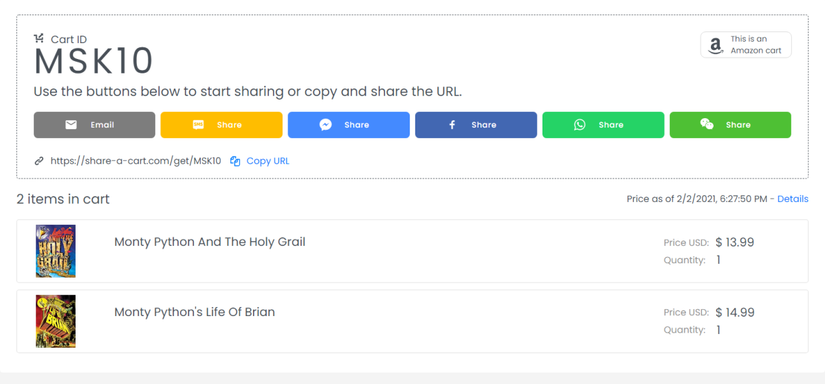Image resolution: width=825 pixels, height=384 pixels.
Task: Click the cart icon next to Cart ID
Action: [39, 38]
